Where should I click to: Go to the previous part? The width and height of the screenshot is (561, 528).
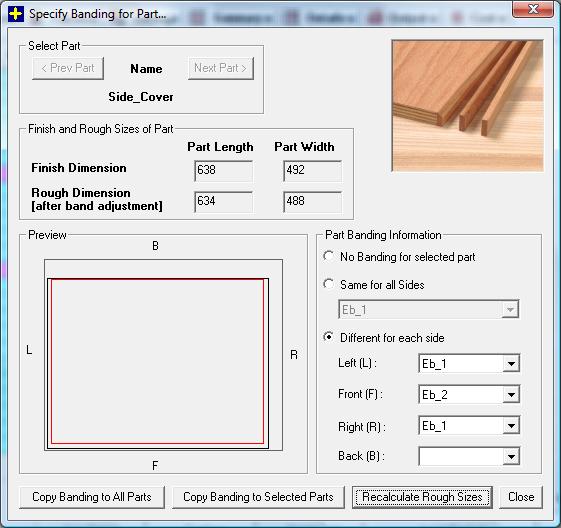click(x=68, y=68)
